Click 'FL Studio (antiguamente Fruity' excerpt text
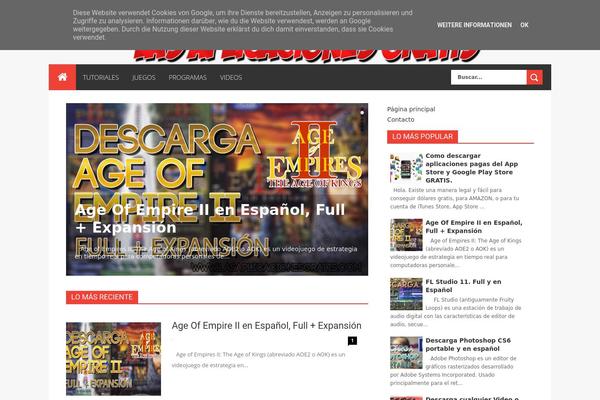The height and width of the screenshot is (400, 600). pos(456,312)
